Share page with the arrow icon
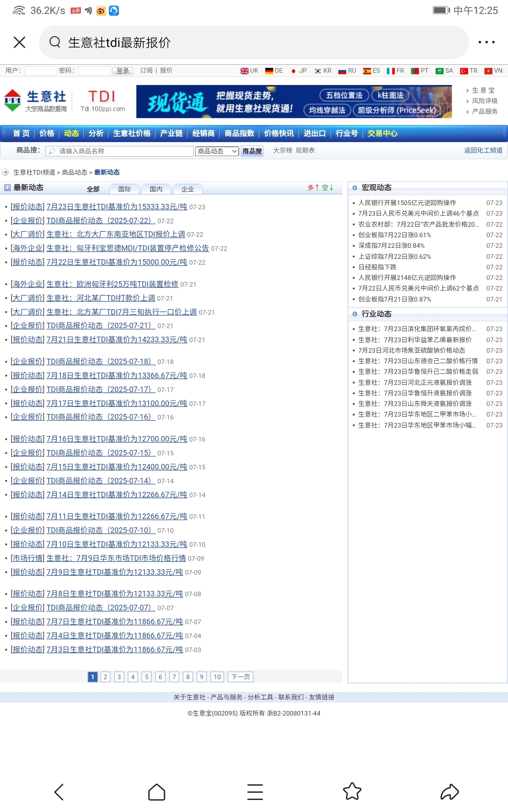Viewport: 508px width, 812px height. click(x=450, y=792)
